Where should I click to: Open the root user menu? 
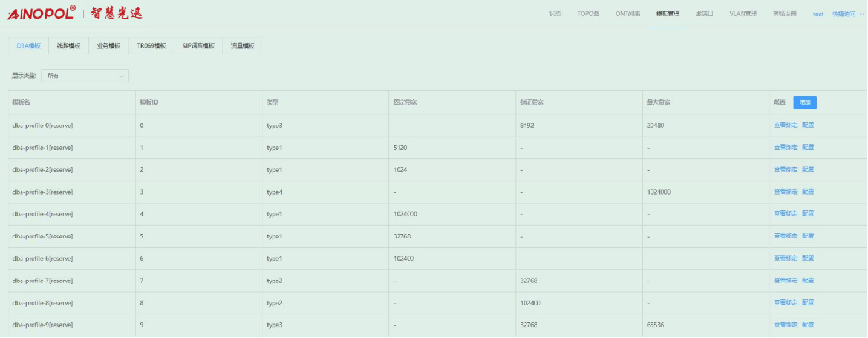(x=818, y=14)
